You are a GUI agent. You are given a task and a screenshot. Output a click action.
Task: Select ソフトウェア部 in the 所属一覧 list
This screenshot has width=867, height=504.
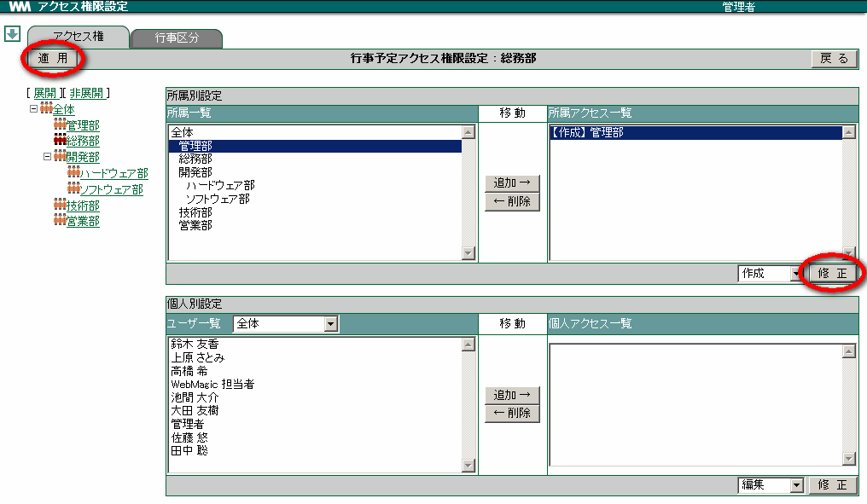click(x=315, y=199)
